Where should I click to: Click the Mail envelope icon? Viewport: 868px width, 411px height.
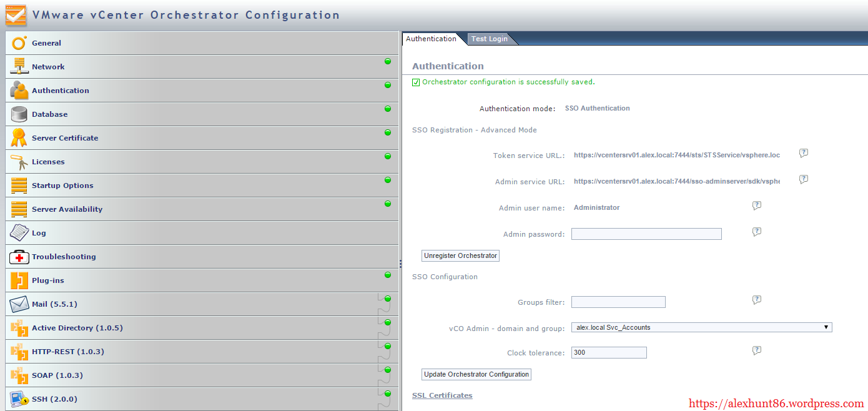click(19, 304)
